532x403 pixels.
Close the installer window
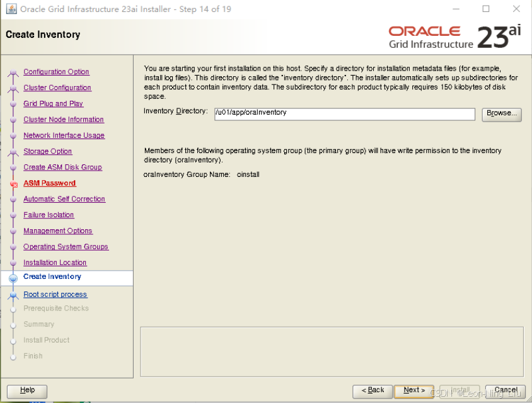(516, 9)
